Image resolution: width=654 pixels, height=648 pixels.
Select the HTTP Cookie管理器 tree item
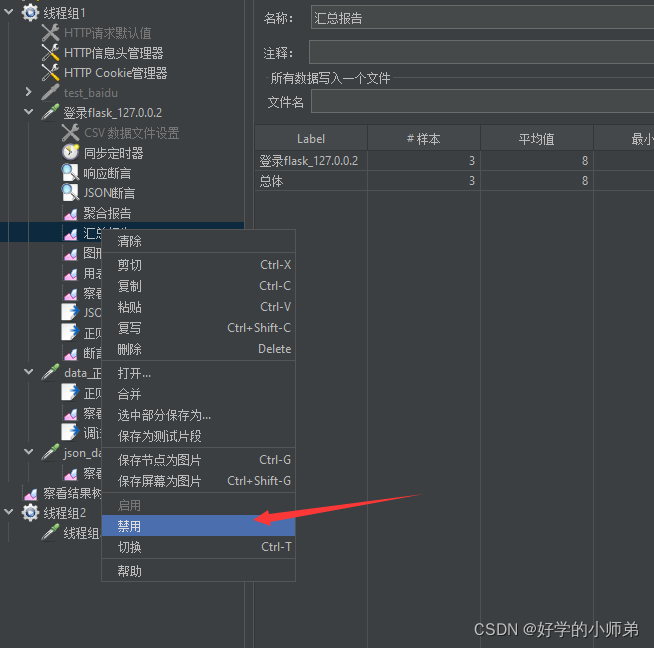pos(116,73)
